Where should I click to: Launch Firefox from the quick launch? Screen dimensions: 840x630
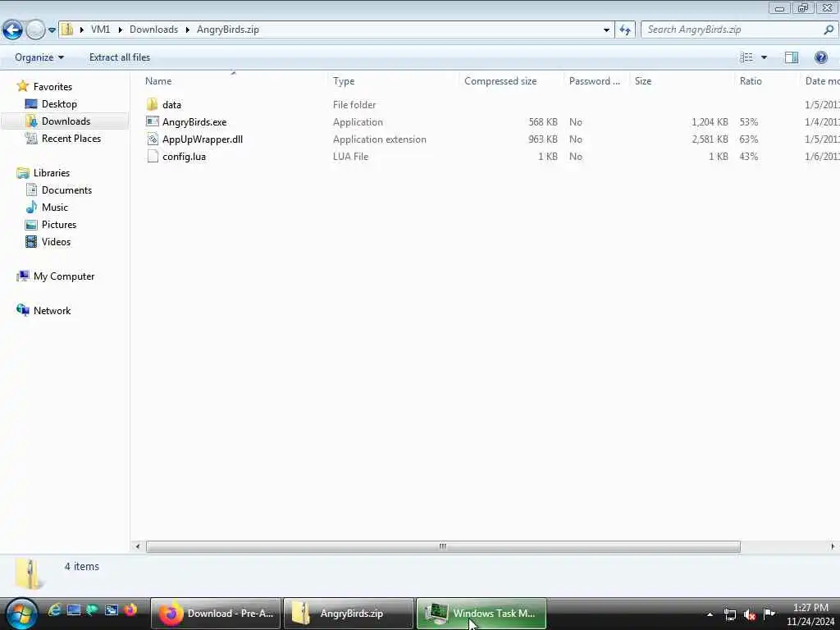[130, 609]
